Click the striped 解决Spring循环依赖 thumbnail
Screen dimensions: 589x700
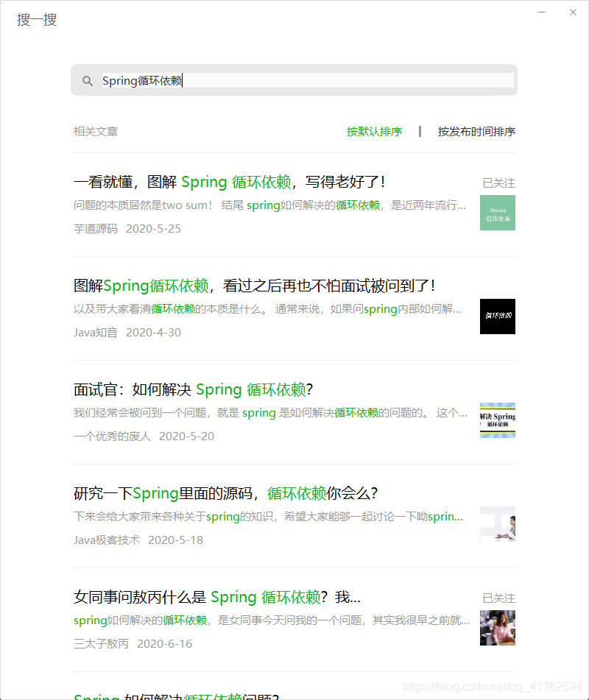tap(498, 420)
